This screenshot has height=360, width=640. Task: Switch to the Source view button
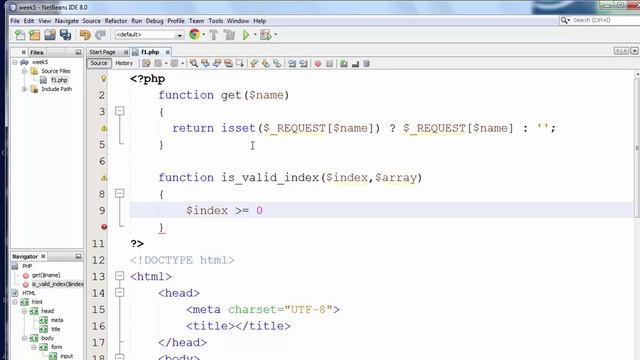tap(99, 63)
